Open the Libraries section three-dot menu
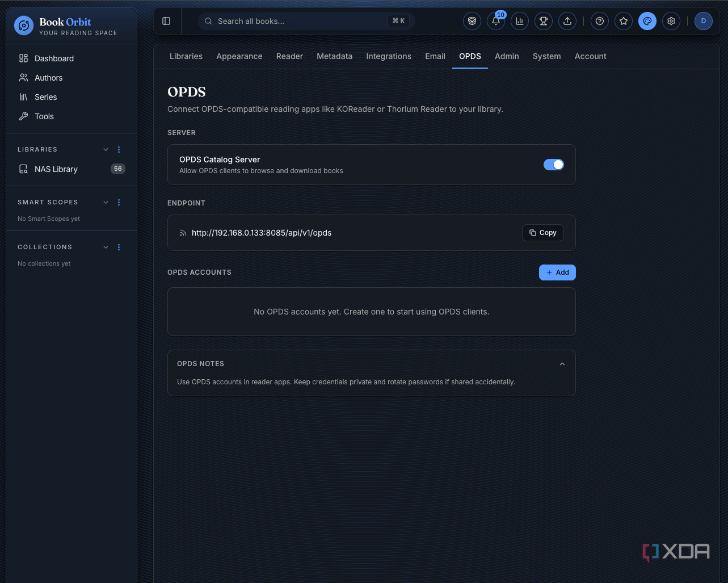The width and height of the screenshot is (728, 583). pyautogui.click(x=119, y=149)
